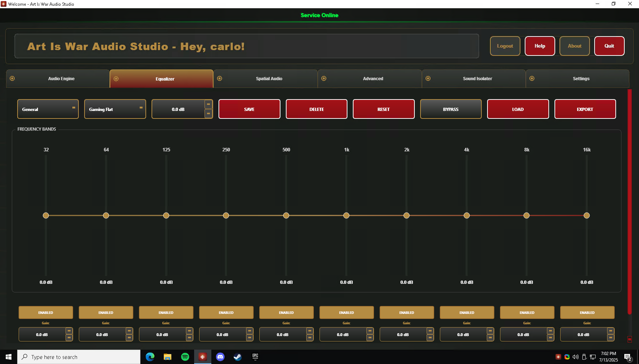Image resolution: width=639 pixels, height=364 pixels.
Task: Click the 8k band slider handle
Action: pos(527,215)
